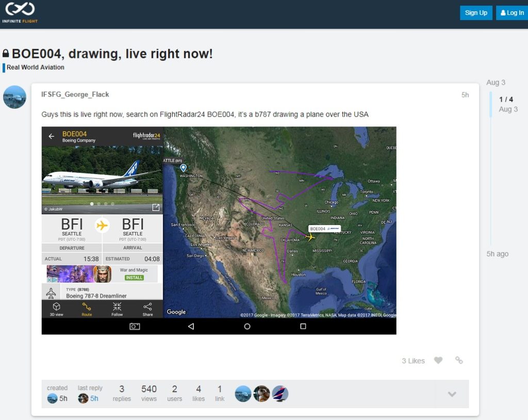Image resolution: width=528 pixels, height=420 pixels.
Task: Click the 1 / 4 post position indicator
Action: point(506,100)
